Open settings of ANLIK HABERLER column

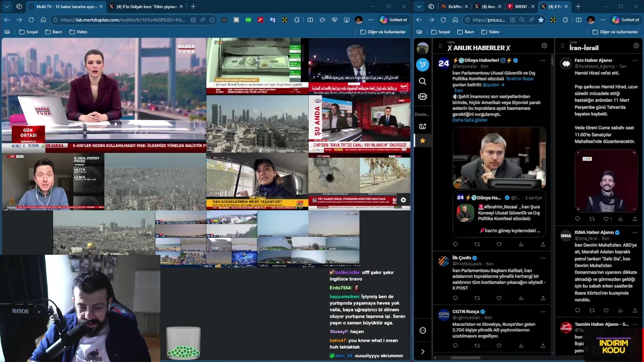tap(544, 46)
